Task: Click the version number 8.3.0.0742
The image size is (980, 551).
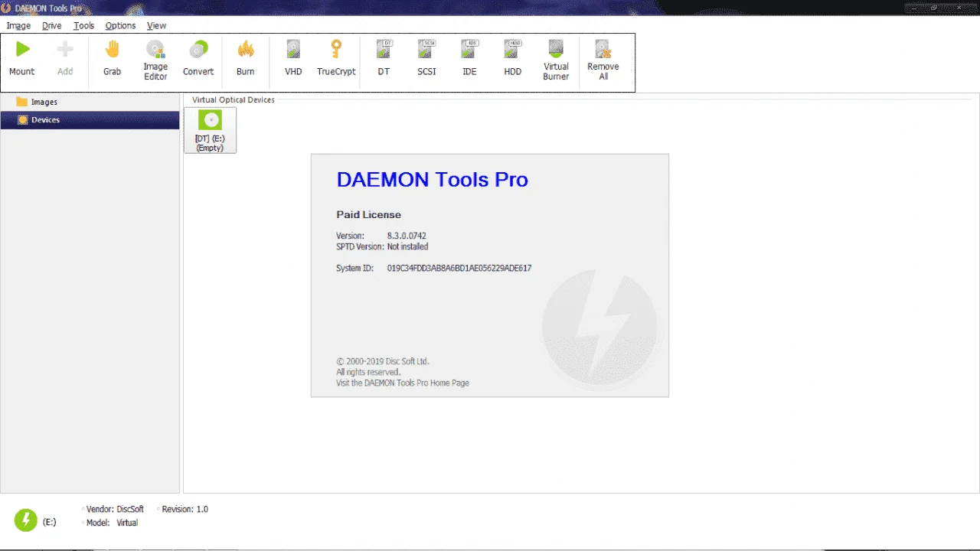Action: point(407,236)
